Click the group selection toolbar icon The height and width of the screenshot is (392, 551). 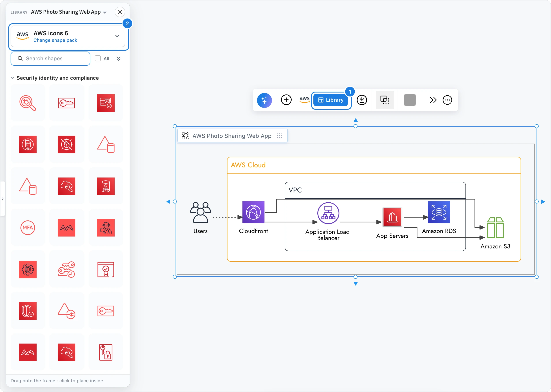(x=385, y=100)
